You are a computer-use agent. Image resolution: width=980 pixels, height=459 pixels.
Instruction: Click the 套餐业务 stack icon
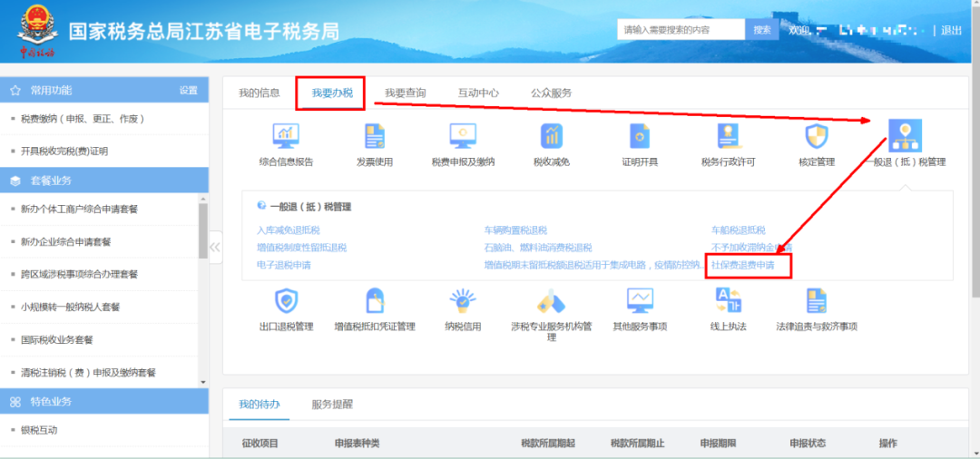[15, 181]
